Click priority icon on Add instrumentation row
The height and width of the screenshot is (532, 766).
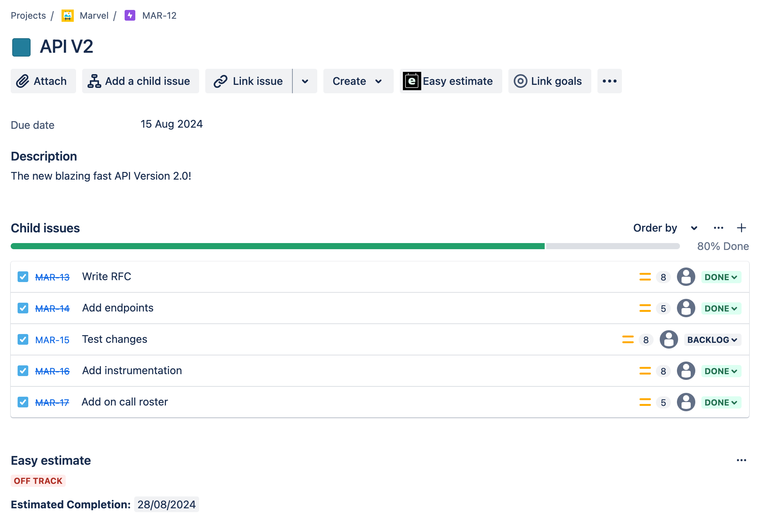click(x=645, y=371)
